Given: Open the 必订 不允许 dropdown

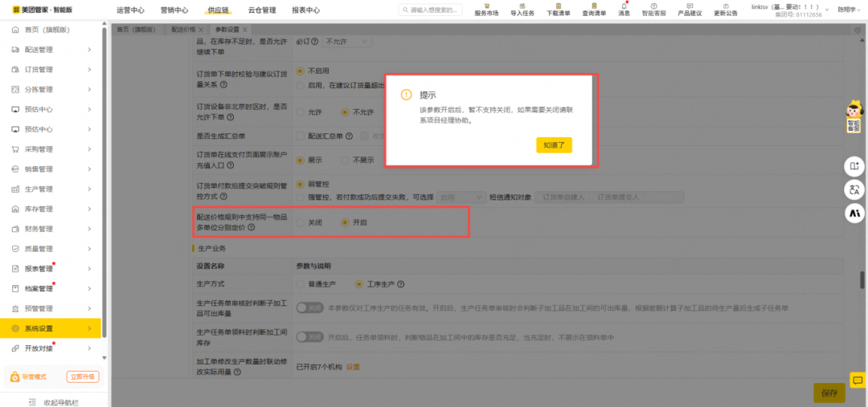Looking at the screenshot, I should tap(347, 41).
